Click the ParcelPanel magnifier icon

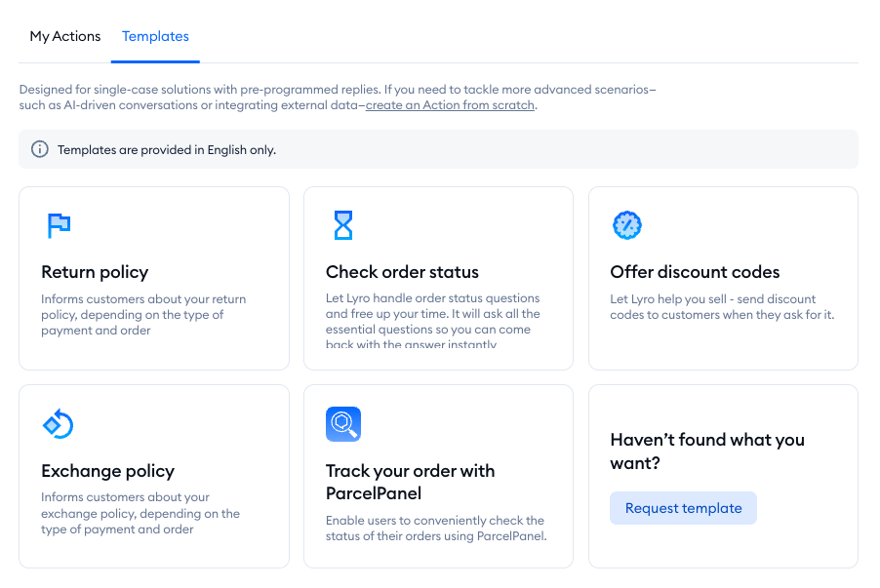pyautogui.click(x=342, y=424)
